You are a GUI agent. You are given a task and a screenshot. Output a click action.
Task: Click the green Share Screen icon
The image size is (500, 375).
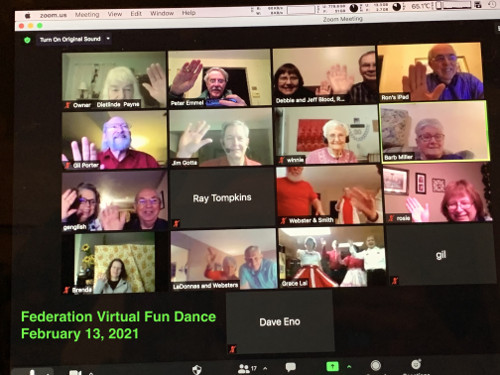pos(332,366)
